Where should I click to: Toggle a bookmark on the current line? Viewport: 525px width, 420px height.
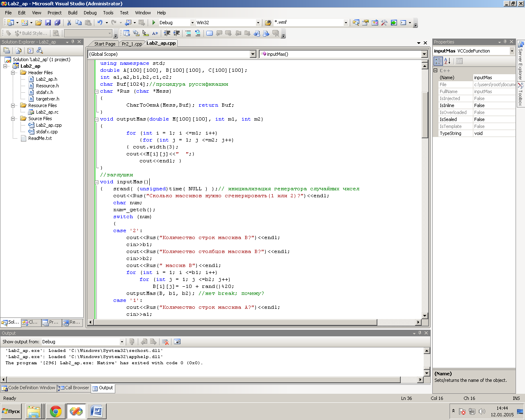[210, 33]
